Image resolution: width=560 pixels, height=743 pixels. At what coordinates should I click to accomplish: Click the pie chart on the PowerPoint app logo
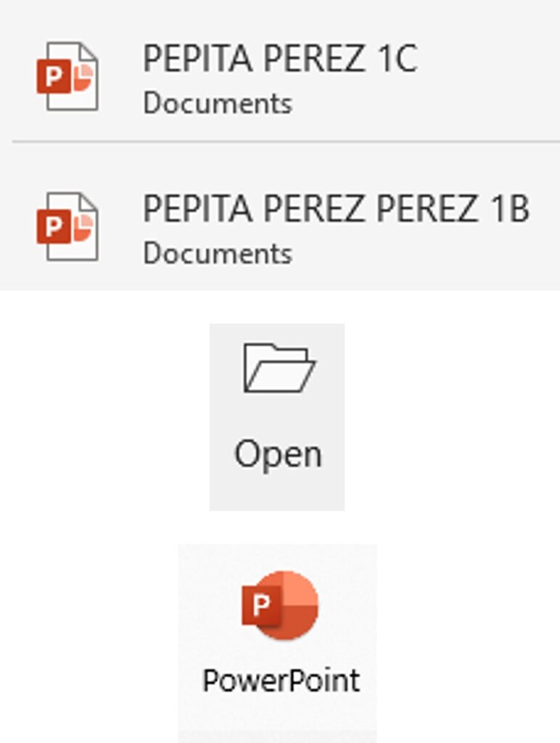[x=296, y=604]
